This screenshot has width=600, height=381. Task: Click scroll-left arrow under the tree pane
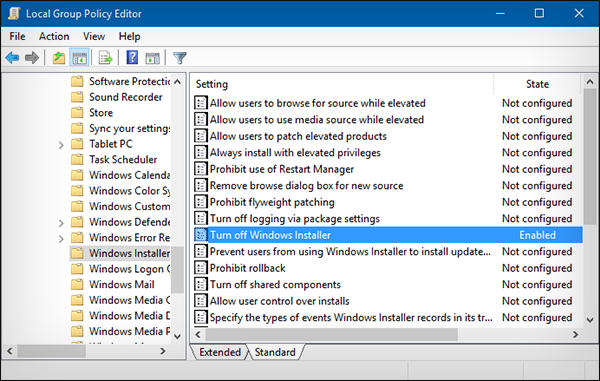10,351
